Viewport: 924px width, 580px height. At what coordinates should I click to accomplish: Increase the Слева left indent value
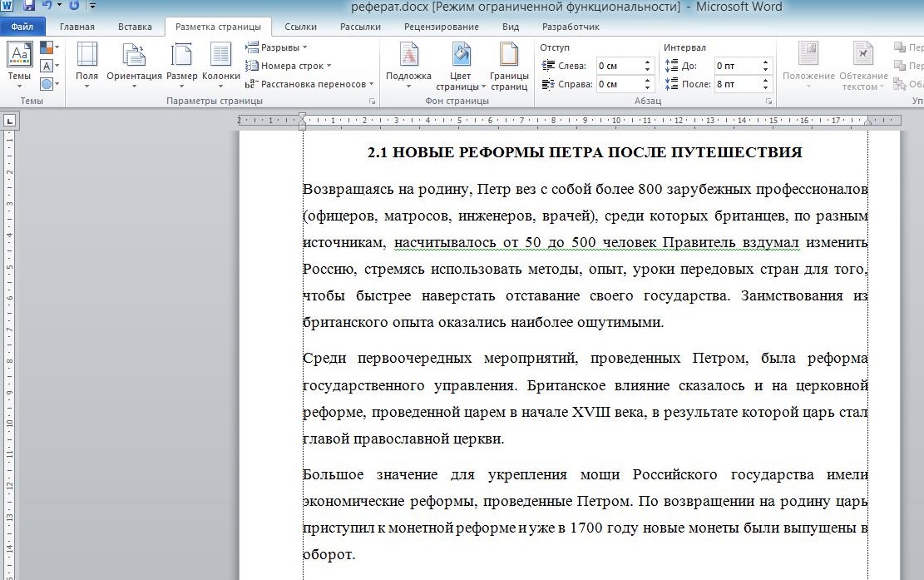pyautogui.click(x=648, y=62)
